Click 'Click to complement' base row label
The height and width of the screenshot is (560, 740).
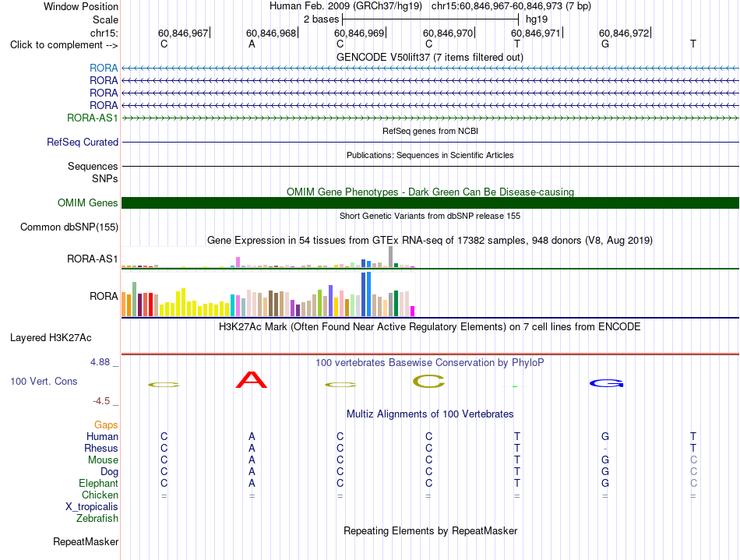[x=64, y=45]
